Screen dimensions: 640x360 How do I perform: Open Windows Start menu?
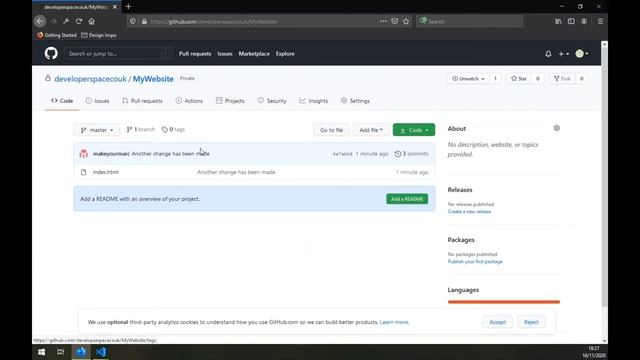click(41, 352)
